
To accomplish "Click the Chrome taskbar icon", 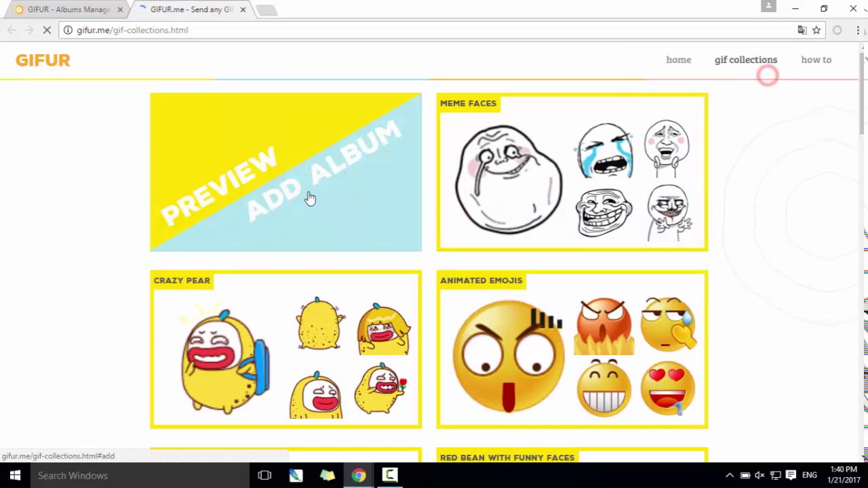I will coord(359,475).
